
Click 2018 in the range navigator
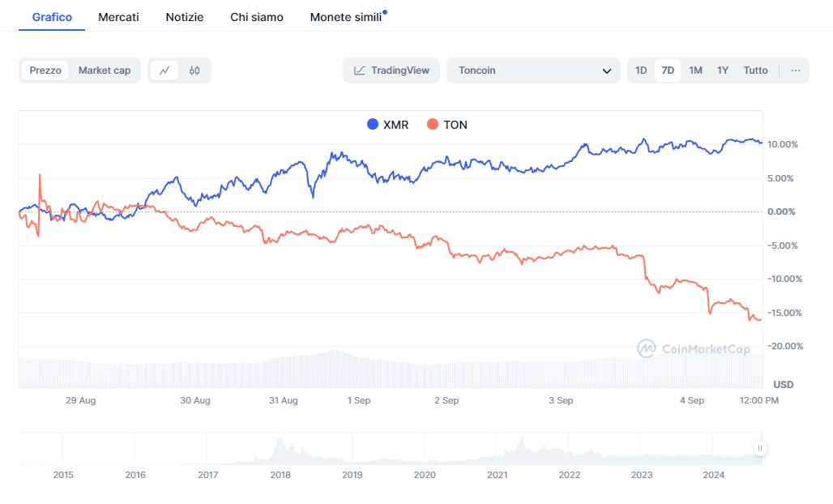point(280,475)
